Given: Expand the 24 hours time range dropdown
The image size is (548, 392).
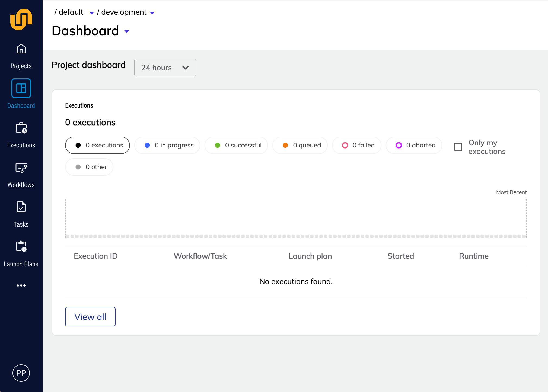Looking at the screenshot, I should pos(165,68).
